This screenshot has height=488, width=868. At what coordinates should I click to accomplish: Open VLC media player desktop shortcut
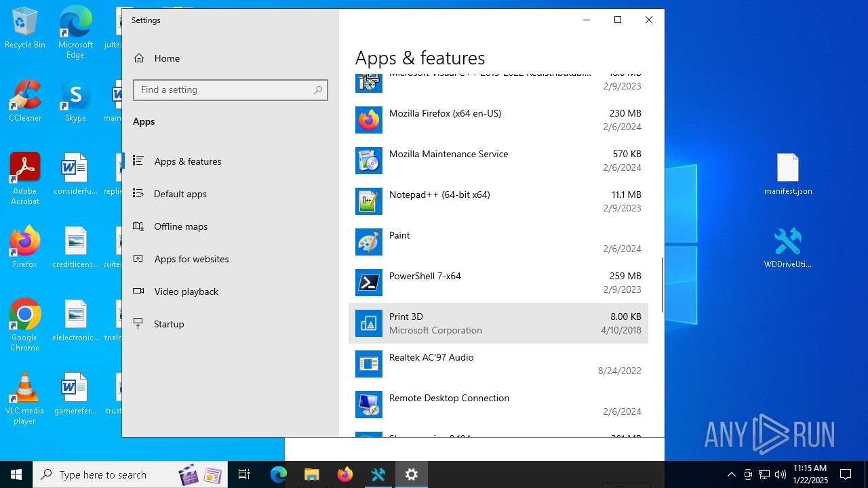pyautogui.click(x=24, y=398)
